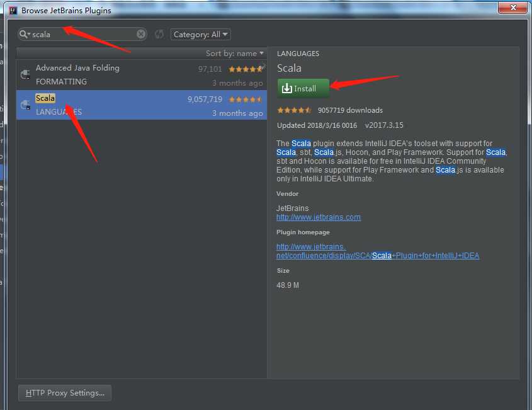This screenshot has width=532, height=410.
Task: Open the http://www.jetbrains.com vendor link
Action: point(318,217)
